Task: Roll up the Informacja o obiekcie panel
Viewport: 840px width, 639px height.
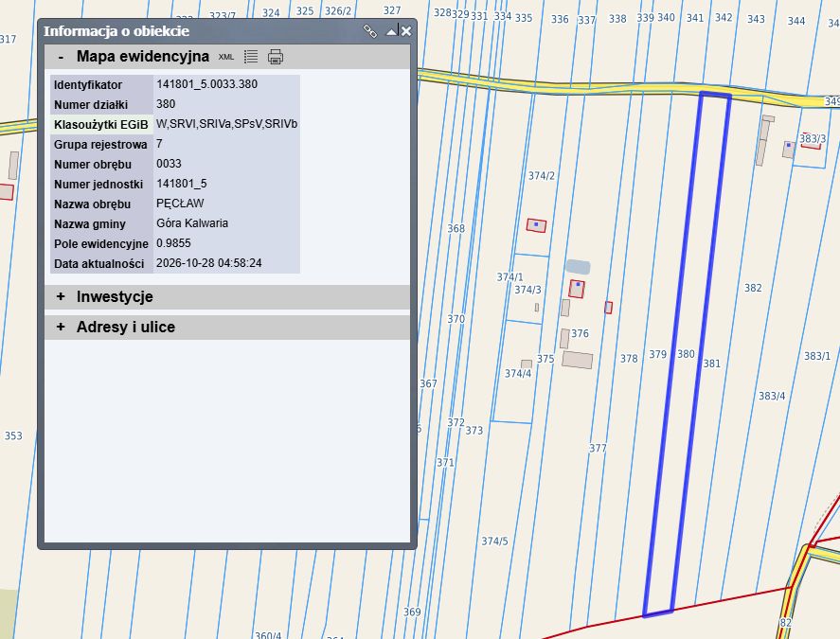Action: [392, 31]
